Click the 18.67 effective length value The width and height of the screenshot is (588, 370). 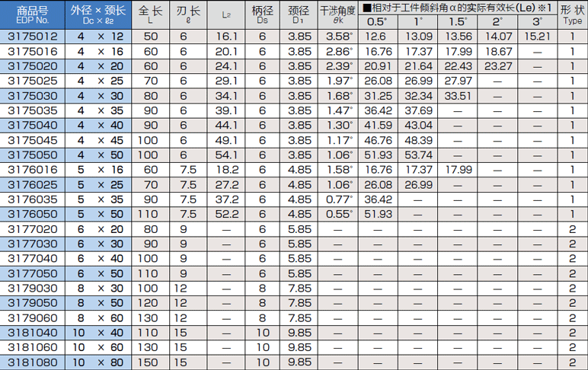pos(498,51)
